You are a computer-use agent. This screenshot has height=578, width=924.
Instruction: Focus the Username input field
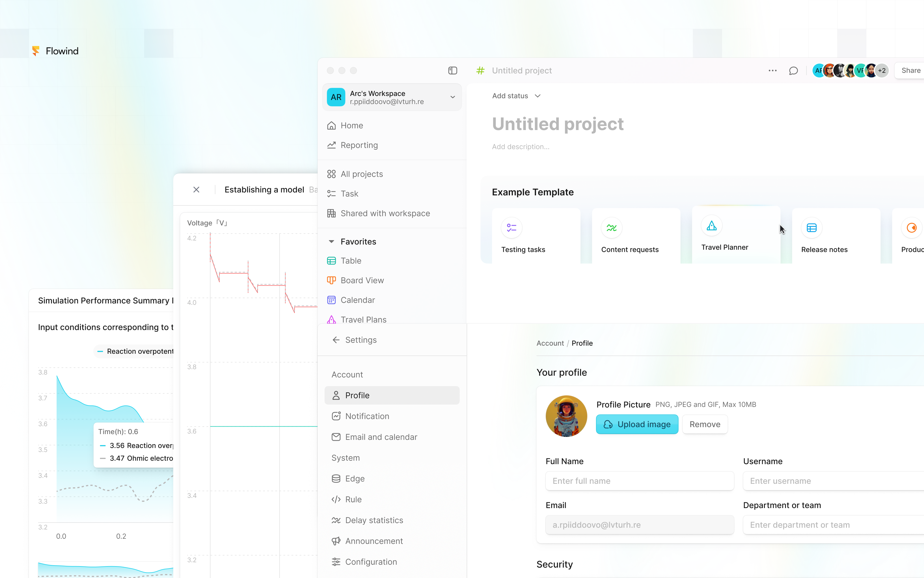pos(834,481)
